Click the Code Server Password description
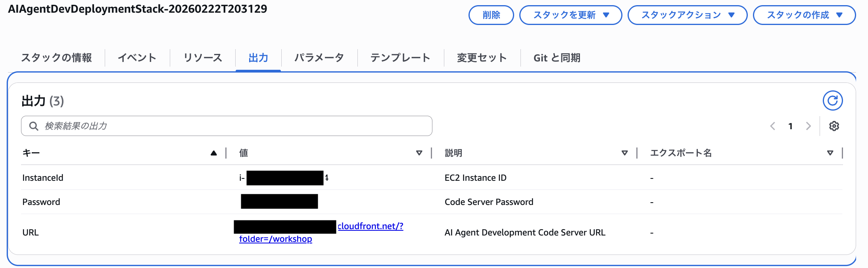The height and width of the screenshot is (268, 868). coord(489,202)
